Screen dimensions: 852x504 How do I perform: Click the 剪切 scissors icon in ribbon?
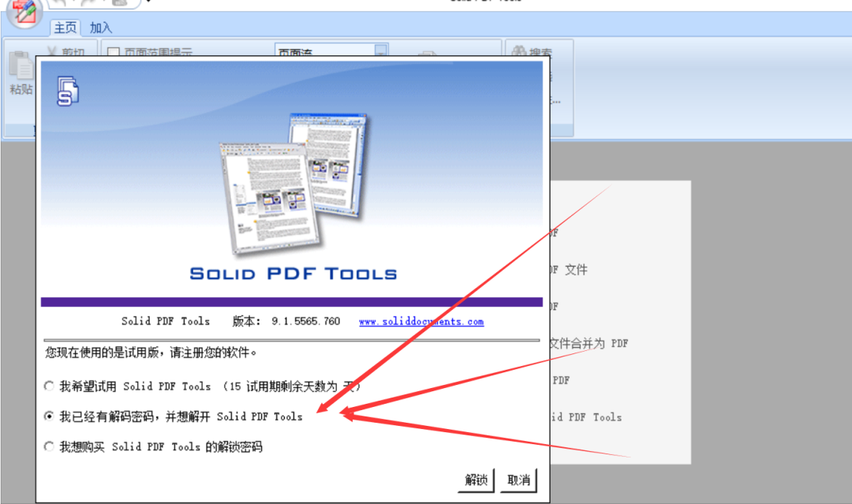52,51
